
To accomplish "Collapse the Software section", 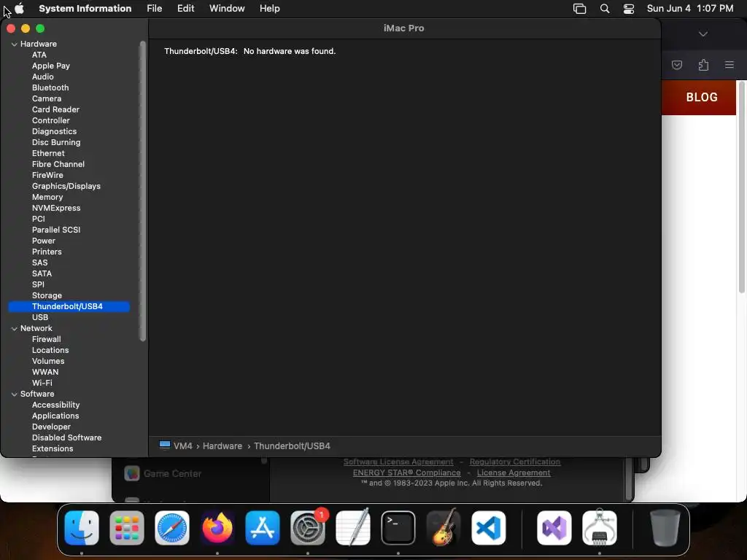I will pyautogui.click(x=15, y=394).
